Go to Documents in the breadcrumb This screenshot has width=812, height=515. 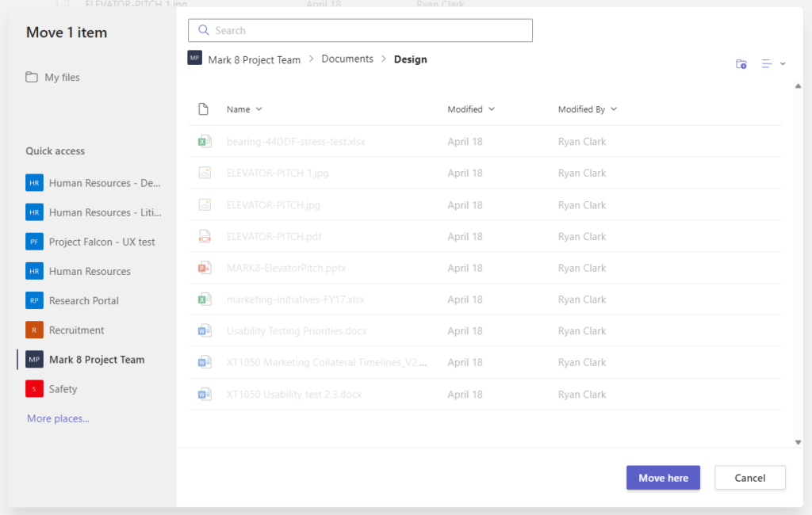(347, 59)
